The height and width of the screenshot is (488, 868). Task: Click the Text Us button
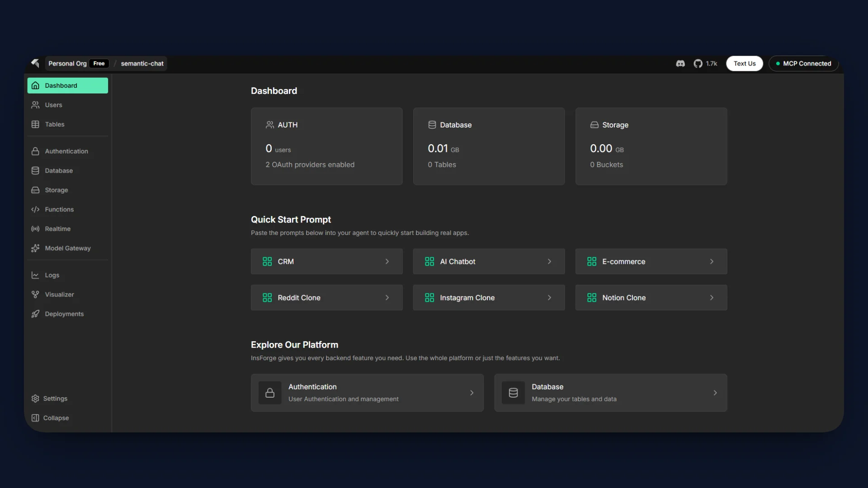(x=744, y=63)
